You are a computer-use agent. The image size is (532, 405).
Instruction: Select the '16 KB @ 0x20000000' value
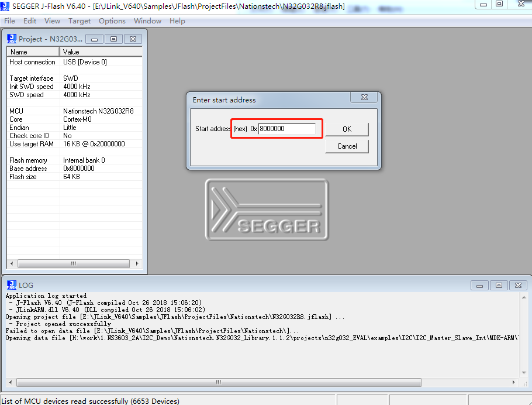point(94,144)
